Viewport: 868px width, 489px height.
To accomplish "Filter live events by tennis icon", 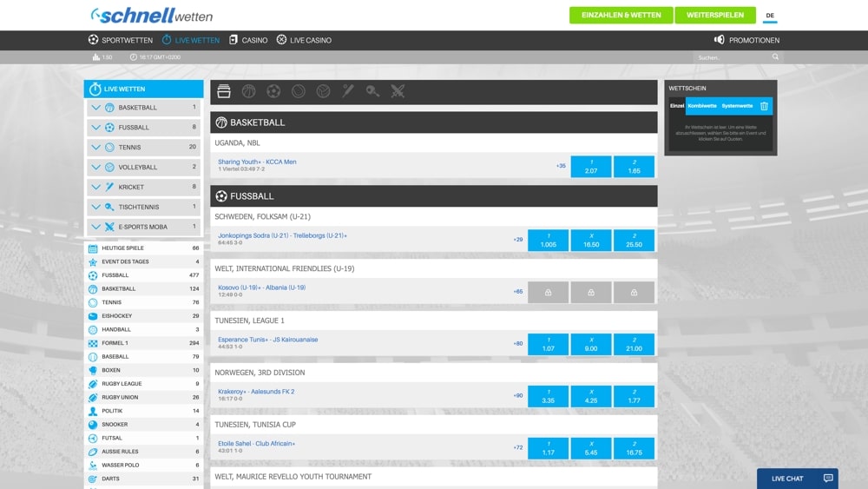I will tap(299, 91).
